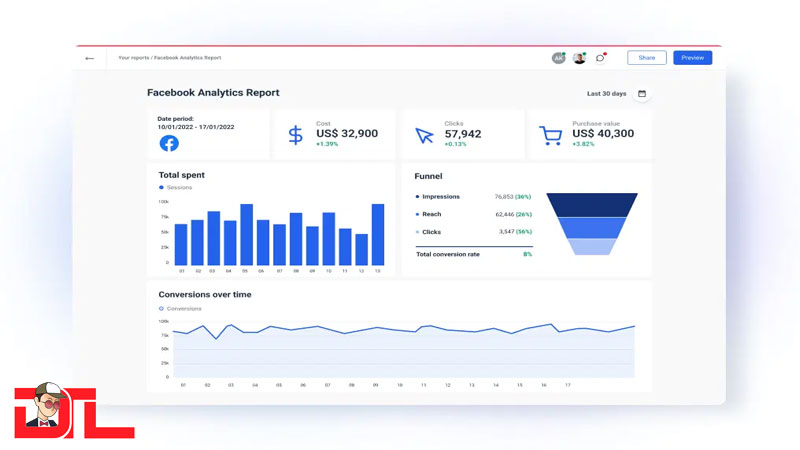Click the bar for day 13

tap(378, 235)
